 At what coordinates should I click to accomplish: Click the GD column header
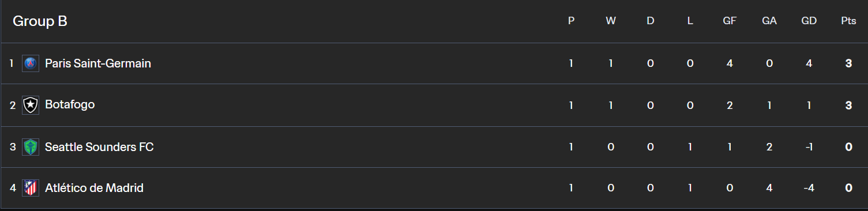(809, 21)
